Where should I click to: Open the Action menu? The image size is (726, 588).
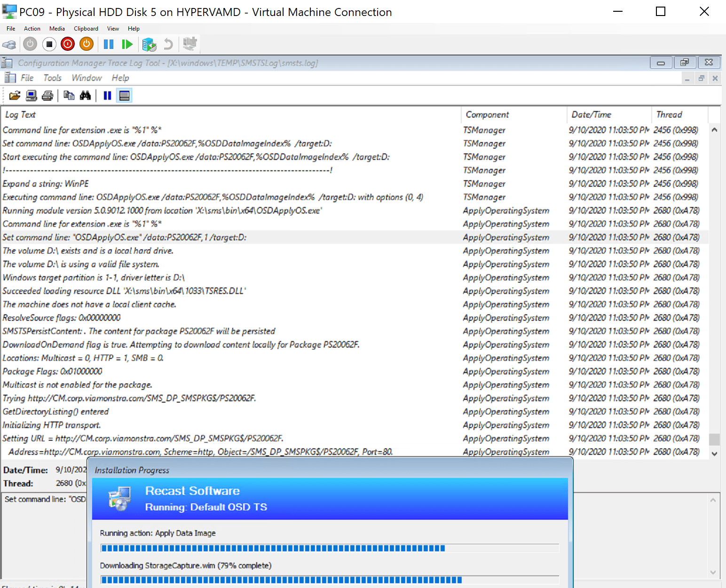pyautogui.click(x=32, y=28)
